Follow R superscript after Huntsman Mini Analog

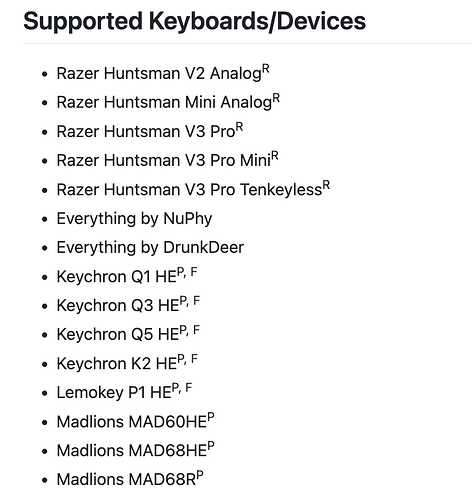[276, 99]
